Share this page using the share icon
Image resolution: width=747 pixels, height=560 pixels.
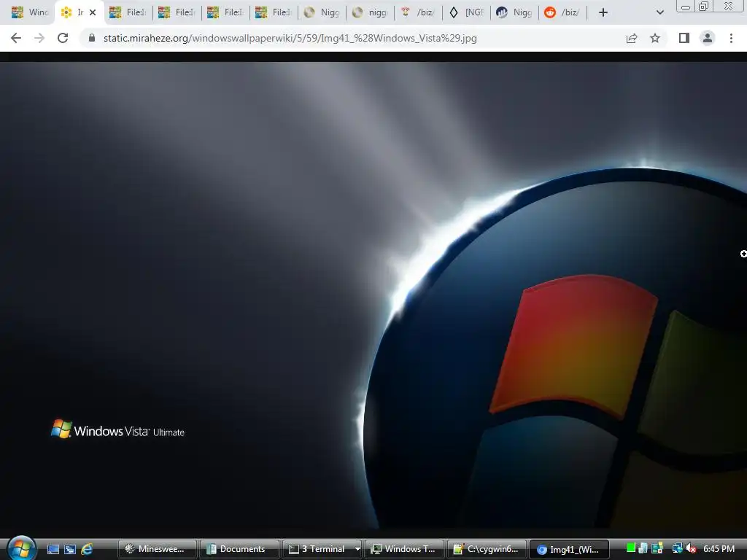tap(632, 38)
